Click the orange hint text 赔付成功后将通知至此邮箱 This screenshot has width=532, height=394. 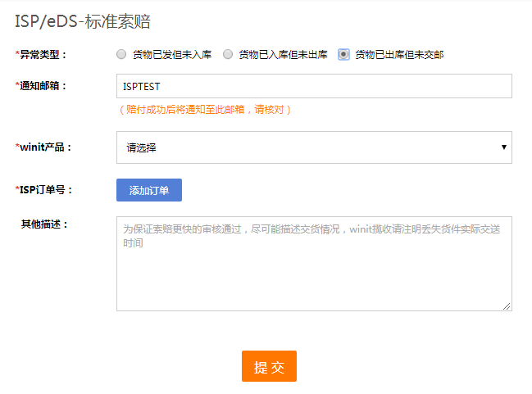[x=205, y=110]
